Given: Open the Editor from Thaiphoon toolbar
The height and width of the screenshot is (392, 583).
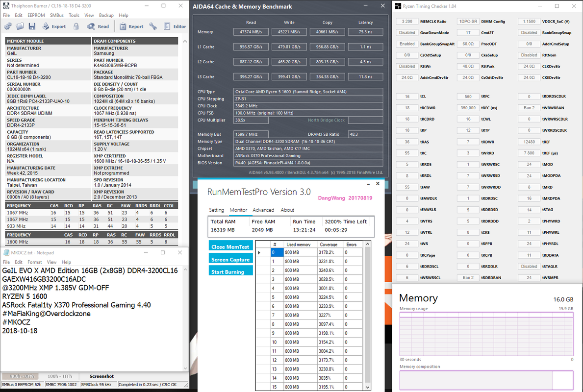Looking at the screenshot, I should [x=175, y=26].
